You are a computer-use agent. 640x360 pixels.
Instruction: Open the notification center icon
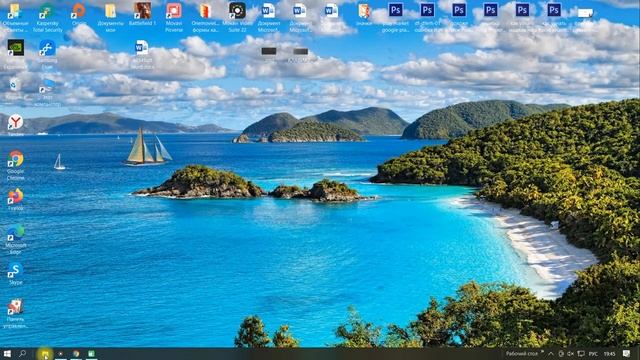pos(627,353)
